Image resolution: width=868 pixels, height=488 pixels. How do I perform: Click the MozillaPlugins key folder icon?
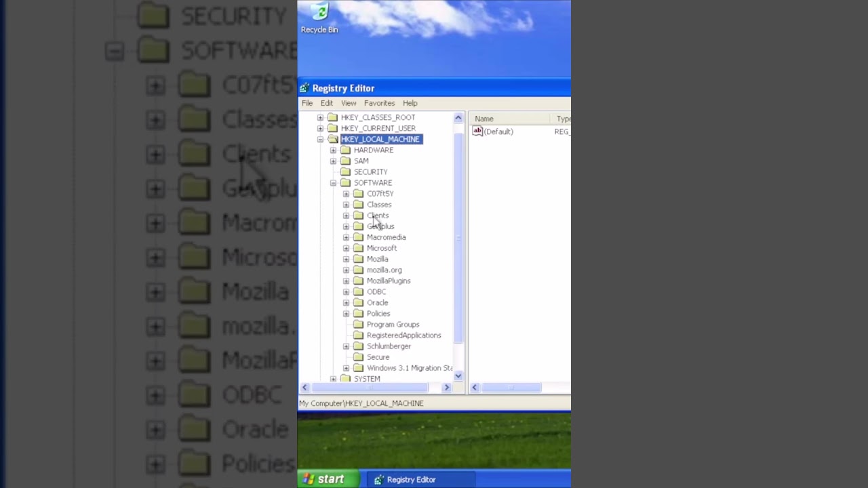coord(358,281)
